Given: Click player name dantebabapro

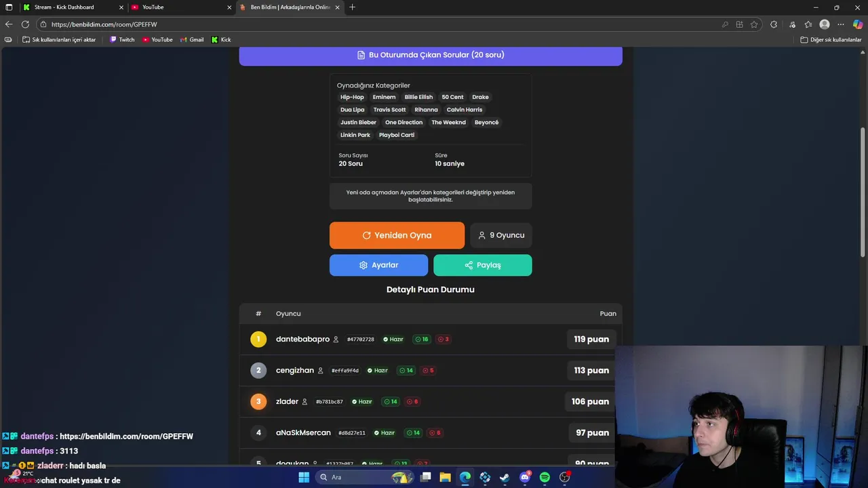Looking at the screenshot, I should pyautogui.click(x=302, y=339).
